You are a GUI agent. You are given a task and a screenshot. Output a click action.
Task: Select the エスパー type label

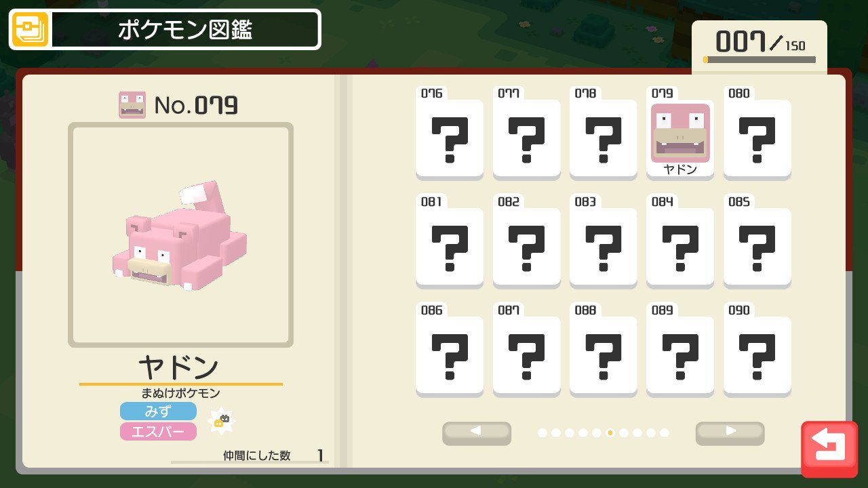158,431
